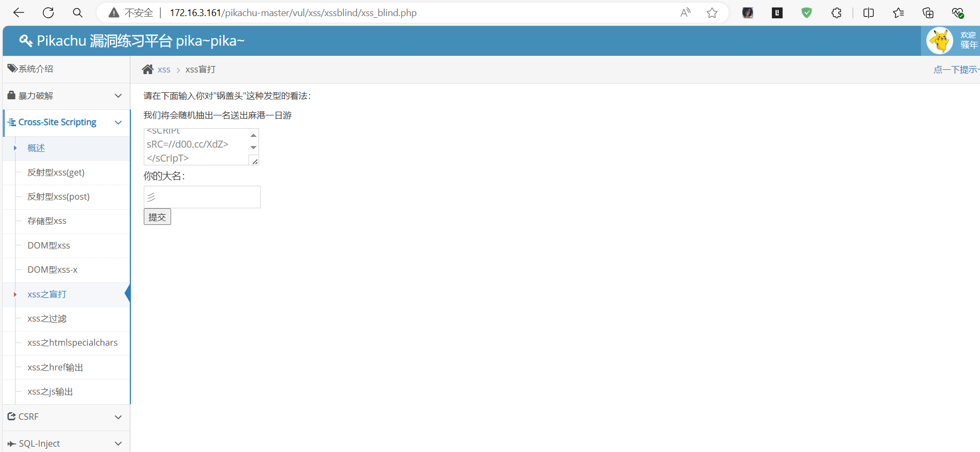This screenshot has width=980, height=452.
Task: Expand the 暴力破解 menu chevron
Action: pyautogui.click(x=118, y=96)
